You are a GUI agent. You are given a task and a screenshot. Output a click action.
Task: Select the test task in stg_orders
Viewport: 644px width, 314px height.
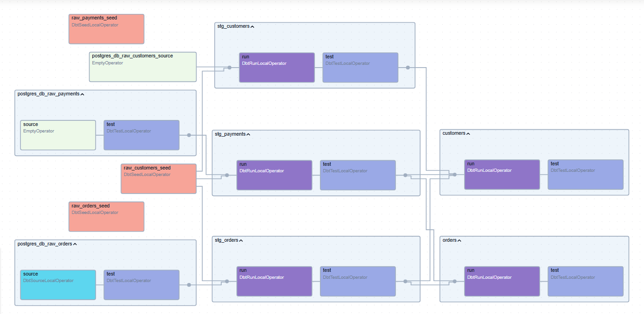click(x=357, y=281)
